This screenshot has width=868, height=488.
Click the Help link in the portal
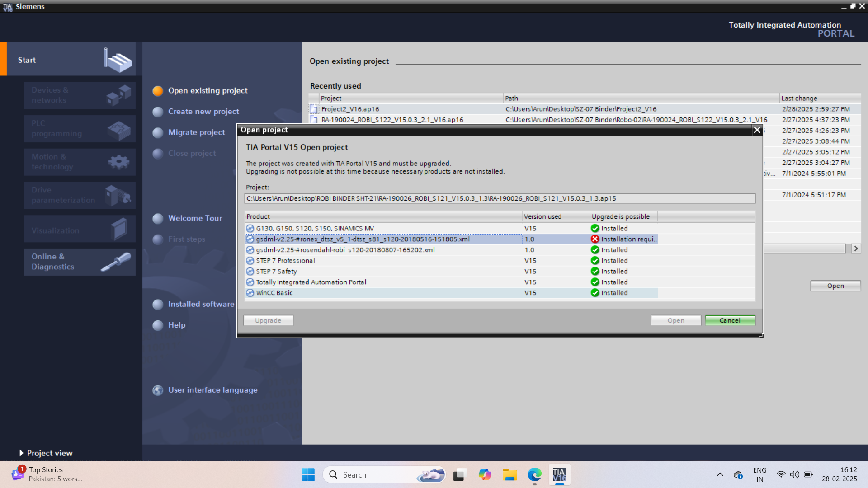click(x=177, y=325)
